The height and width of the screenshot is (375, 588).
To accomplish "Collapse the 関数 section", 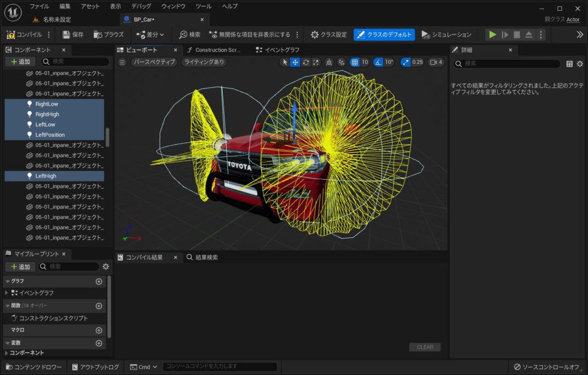I will click(7, 306).
